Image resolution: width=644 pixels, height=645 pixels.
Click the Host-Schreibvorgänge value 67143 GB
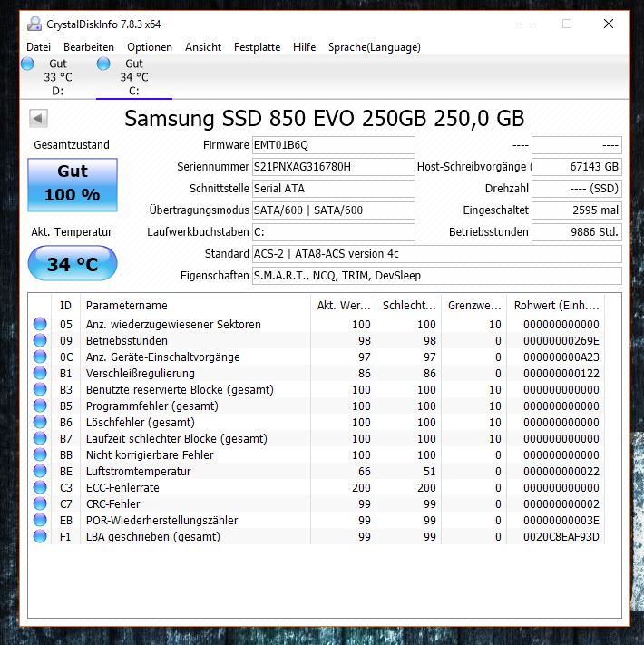[577, 167]
